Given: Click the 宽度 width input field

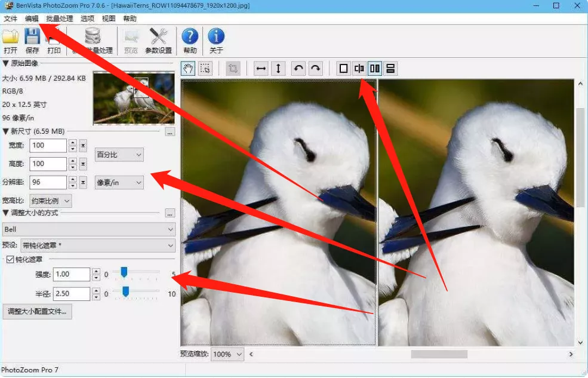Looking at the screenshot, I should [48, 146].
